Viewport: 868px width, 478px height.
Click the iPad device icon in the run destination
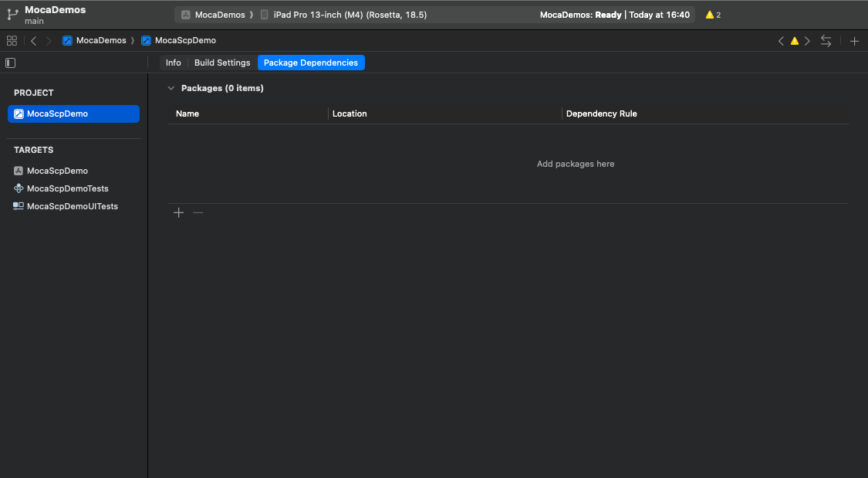click(x=264, y=15)
